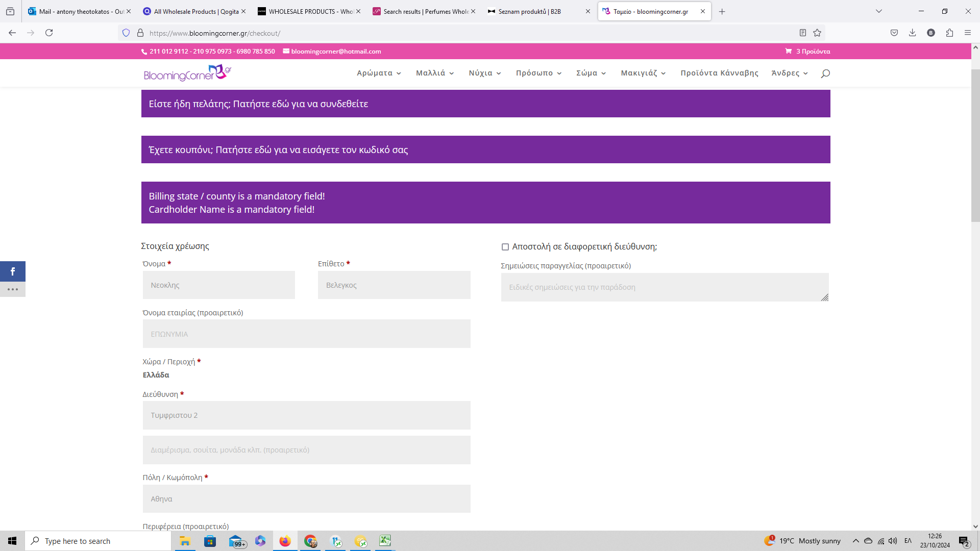This screenshot has height=551, width=980.
Task: Bookmark this page with the star icon
Action: pos(817,33)
